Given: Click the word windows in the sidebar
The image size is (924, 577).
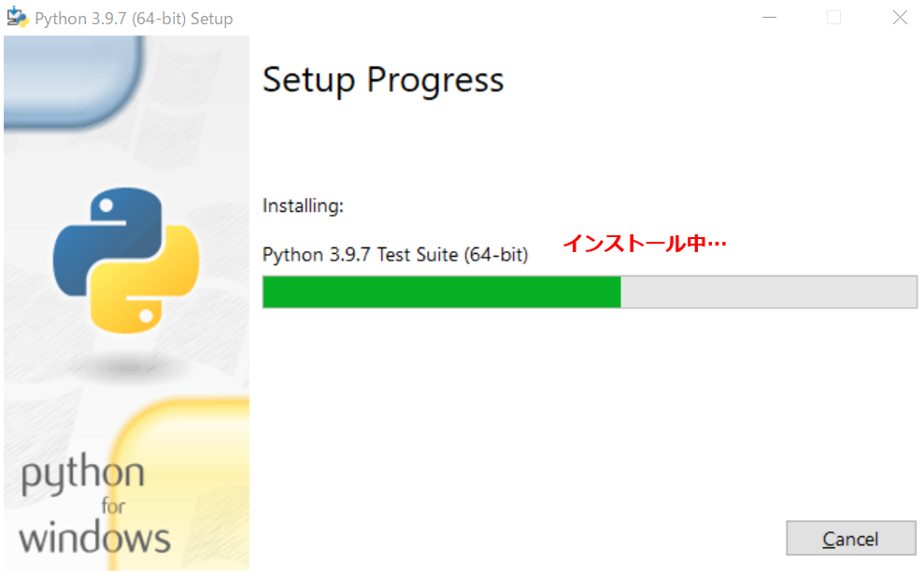Looking at the screenshot, I should click(x=94, y=538).
